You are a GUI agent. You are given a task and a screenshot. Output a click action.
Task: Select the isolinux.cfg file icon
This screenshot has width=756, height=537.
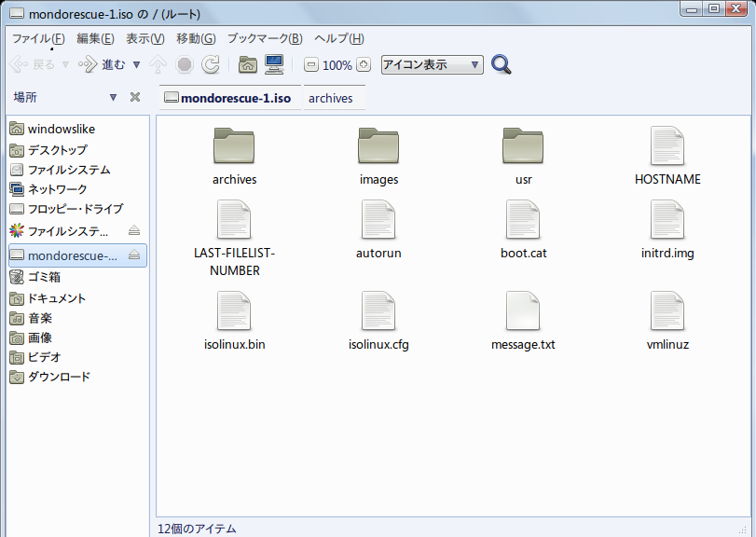pos(378,310)
